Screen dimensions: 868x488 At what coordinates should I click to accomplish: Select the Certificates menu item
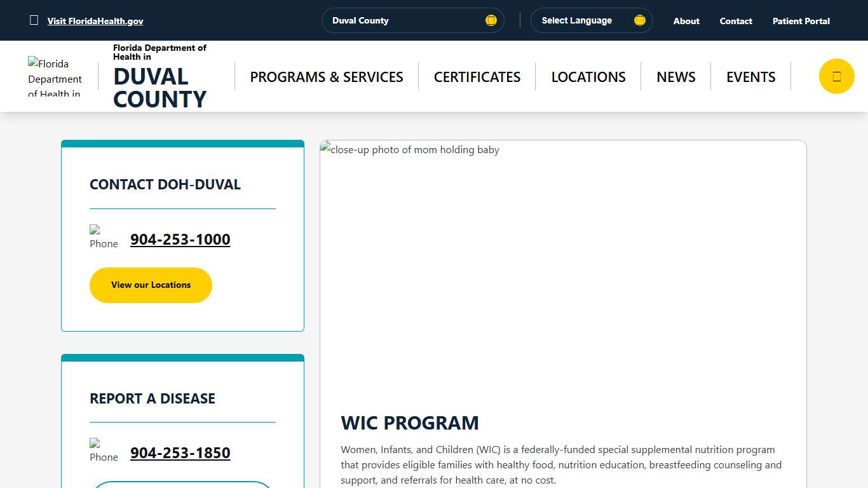(x=477, y=77)
